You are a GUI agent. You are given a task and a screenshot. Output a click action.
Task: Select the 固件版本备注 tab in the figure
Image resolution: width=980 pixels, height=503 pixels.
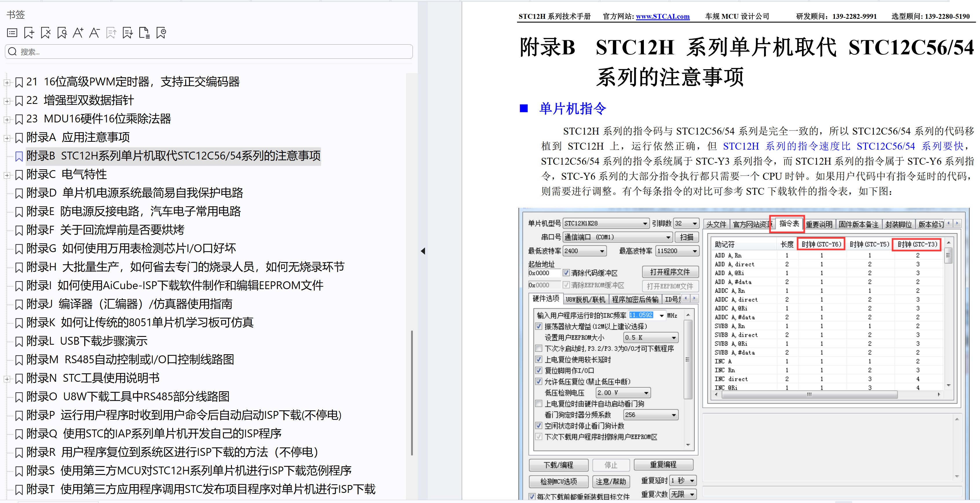pos(859,224)
